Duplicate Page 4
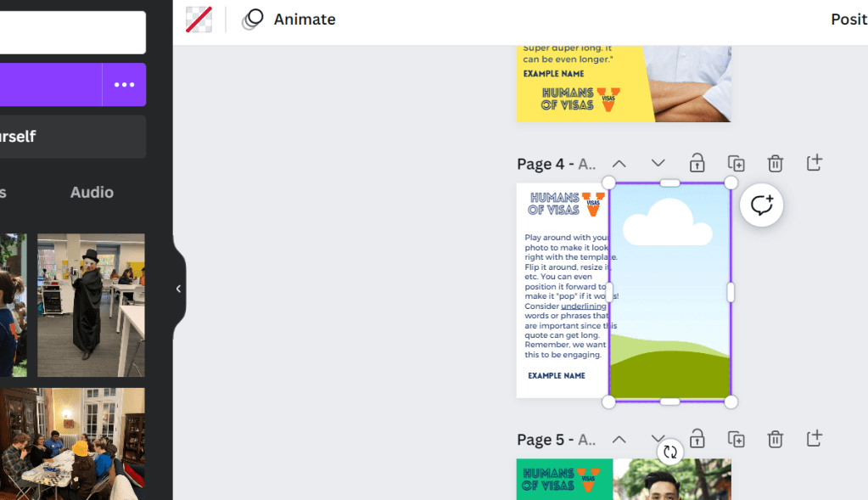Viewport: 868px width, 500px height. [736, 163]
